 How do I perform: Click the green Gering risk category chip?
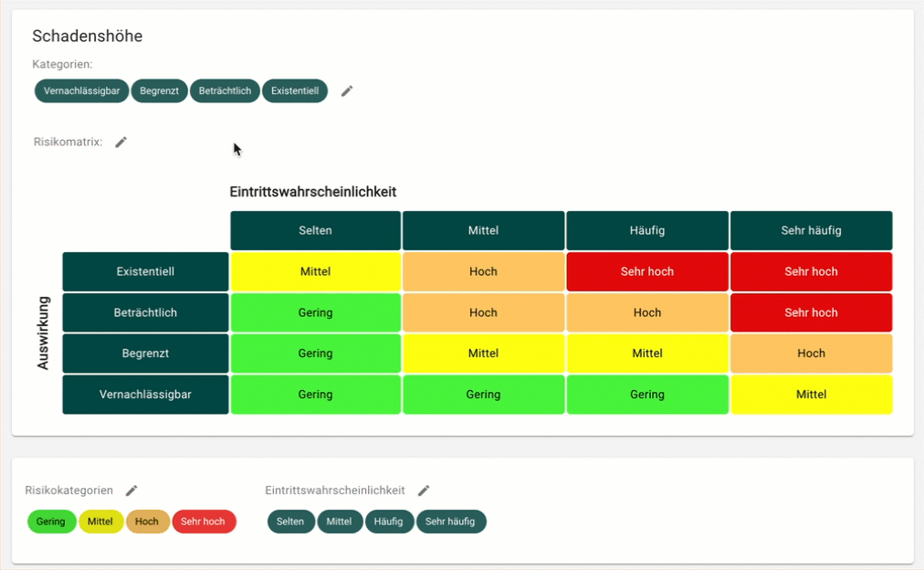pos(51,522)
